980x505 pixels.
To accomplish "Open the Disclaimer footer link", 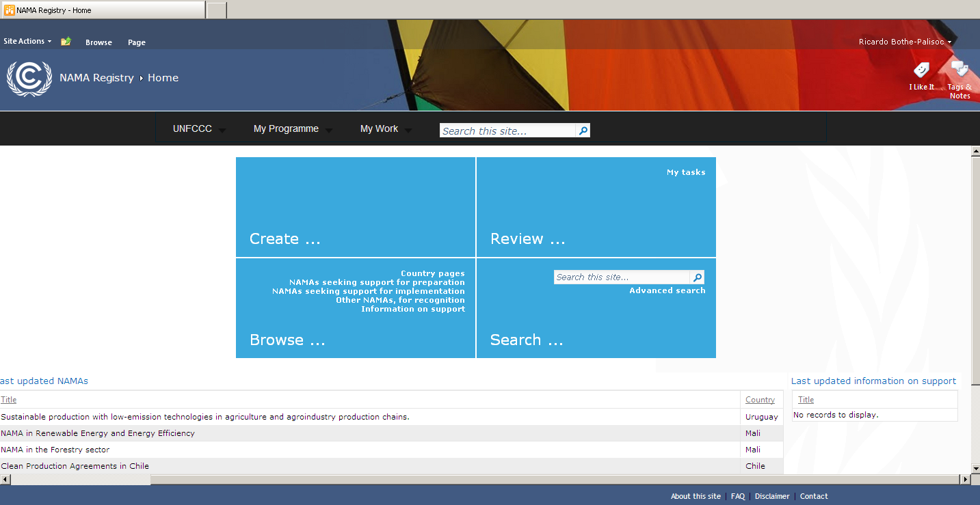I will click(x=772, y=496).
